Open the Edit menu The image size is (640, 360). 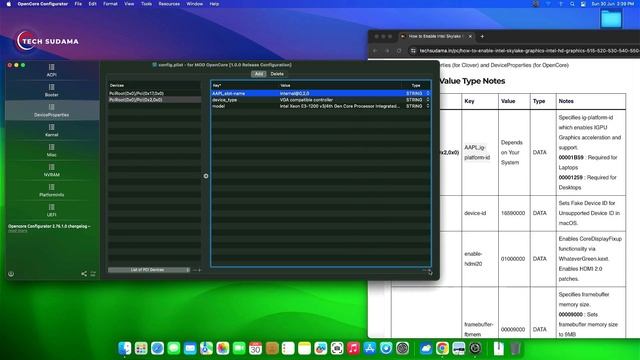coord(93,4)
